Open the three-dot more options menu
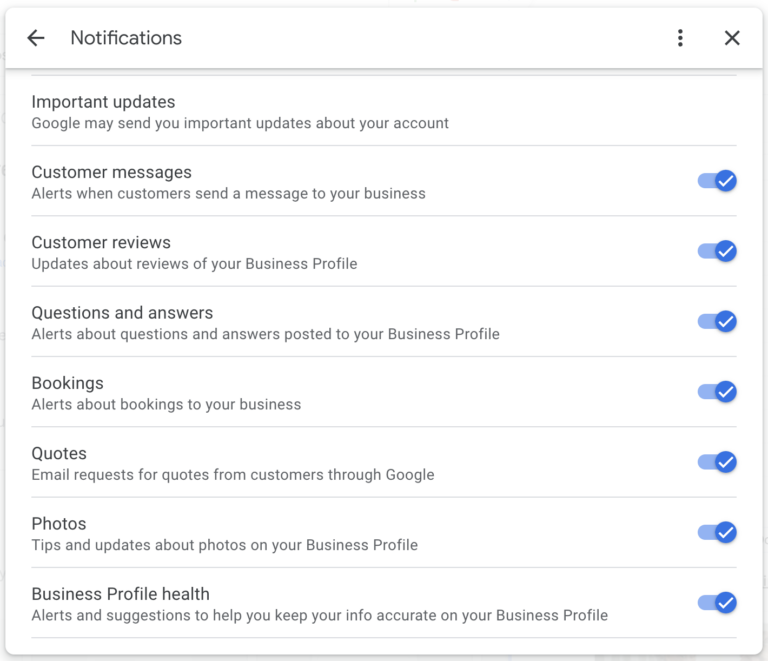Screen dimensions: 768x661 pyautogui.click(x=680, y=38)
